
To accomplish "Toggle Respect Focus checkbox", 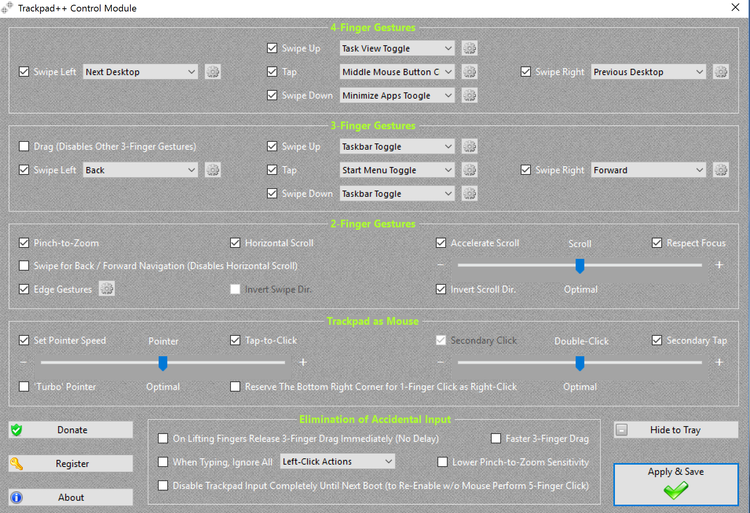I will click(x=657, y=243).
